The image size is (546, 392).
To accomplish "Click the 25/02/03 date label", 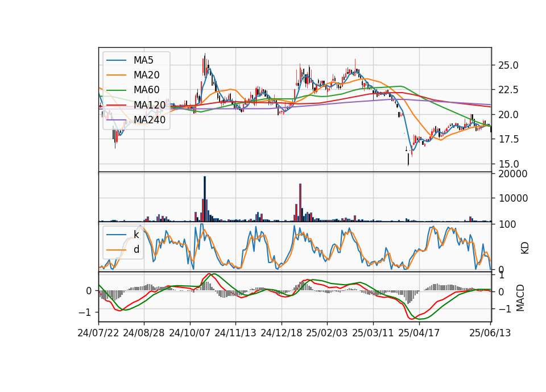I will click(x=328, y=333).
